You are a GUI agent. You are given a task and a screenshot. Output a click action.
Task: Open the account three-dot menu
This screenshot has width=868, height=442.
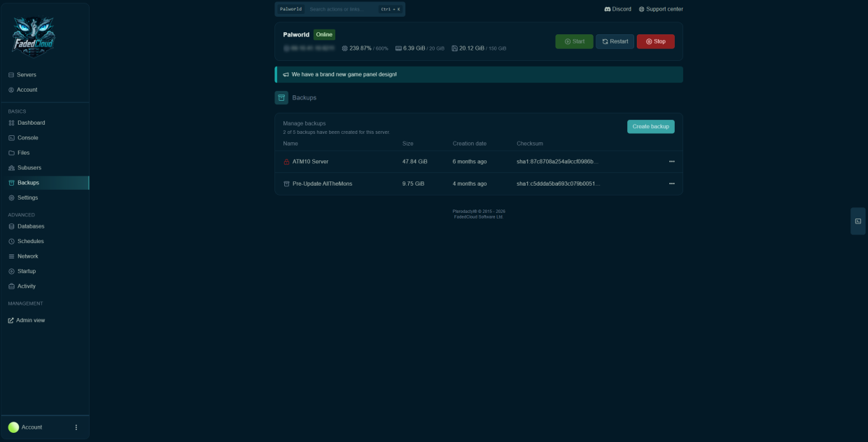point(76,427)
